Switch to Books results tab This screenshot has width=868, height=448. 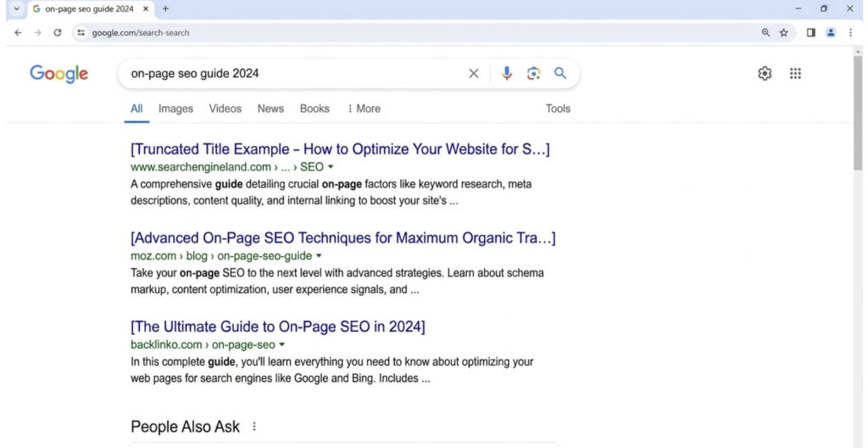tap(314, 109)
